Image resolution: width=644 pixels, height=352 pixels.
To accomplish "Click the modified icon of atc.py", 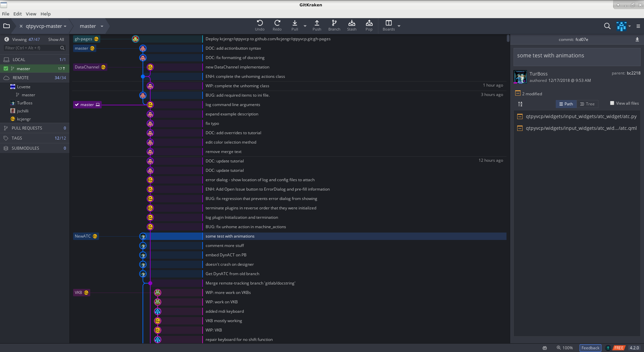I will 520,116.
